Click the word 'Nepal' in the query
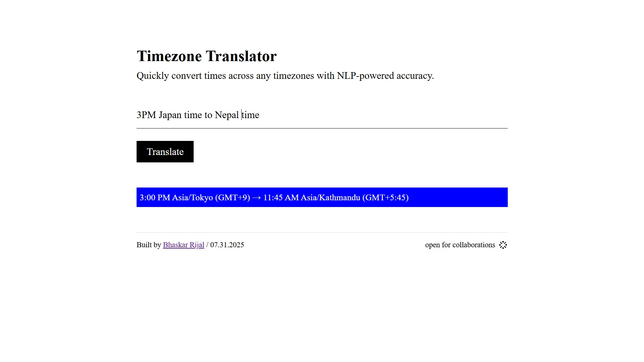The image size is (644, 362). [x=227, y=115]
